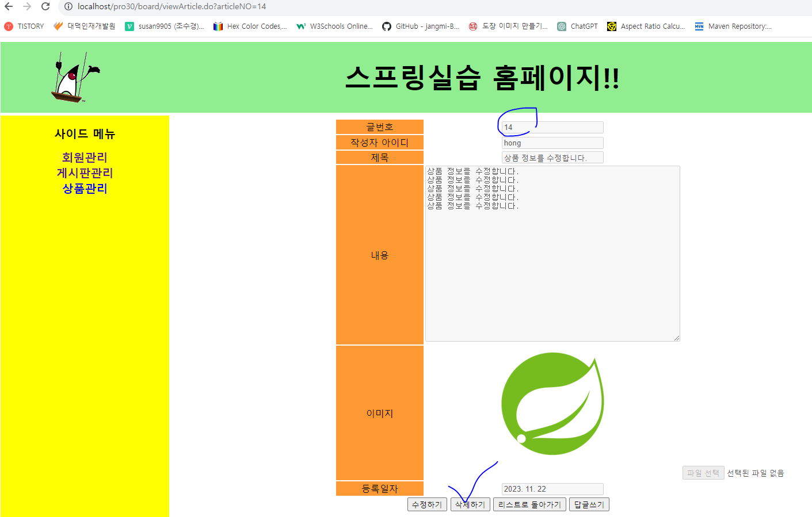The width and height of the screenshot is (812, 517).
Task: Reload the page with the refresh icon
Action: (45, 6)
